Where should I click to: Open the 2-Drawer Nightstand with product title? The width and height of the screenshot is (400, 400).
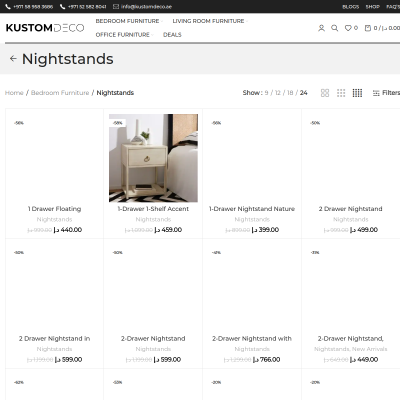(x=252, y=339)
